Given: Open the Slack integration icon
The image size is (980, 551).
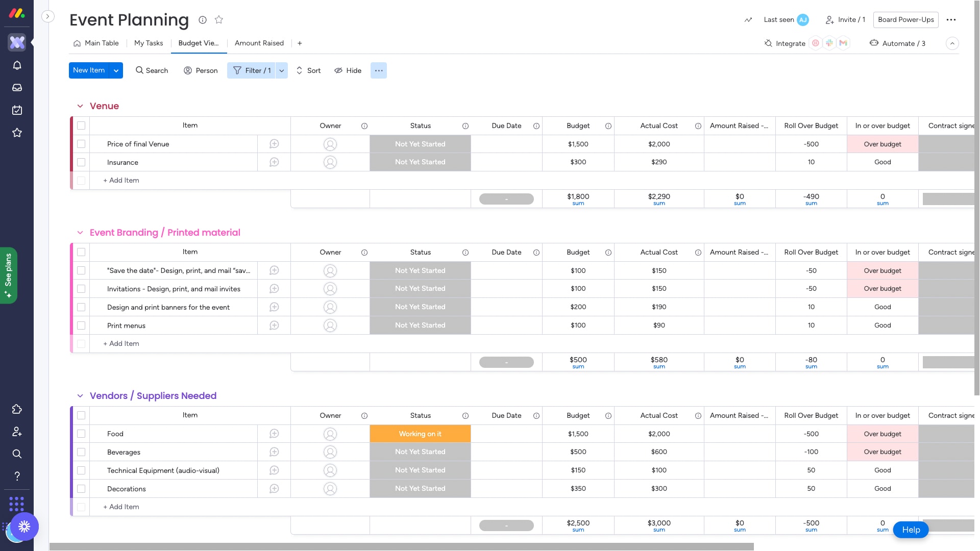Looking at the screenshot, I should [829, 43].
